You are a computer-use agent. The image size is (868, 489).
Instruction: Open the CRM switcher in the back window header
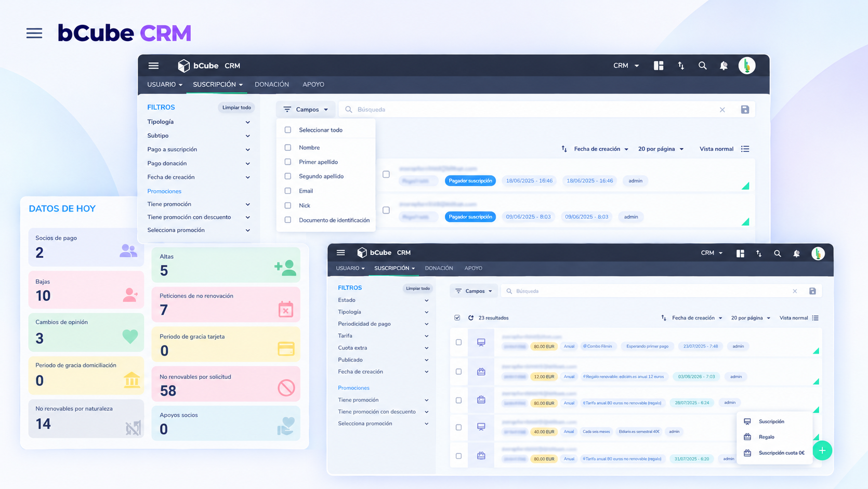point(626,65)
